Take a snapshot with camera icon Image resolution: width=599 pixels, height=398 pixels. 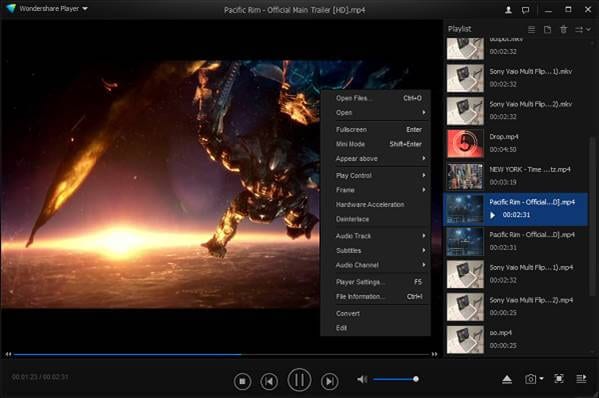[530, 379]
